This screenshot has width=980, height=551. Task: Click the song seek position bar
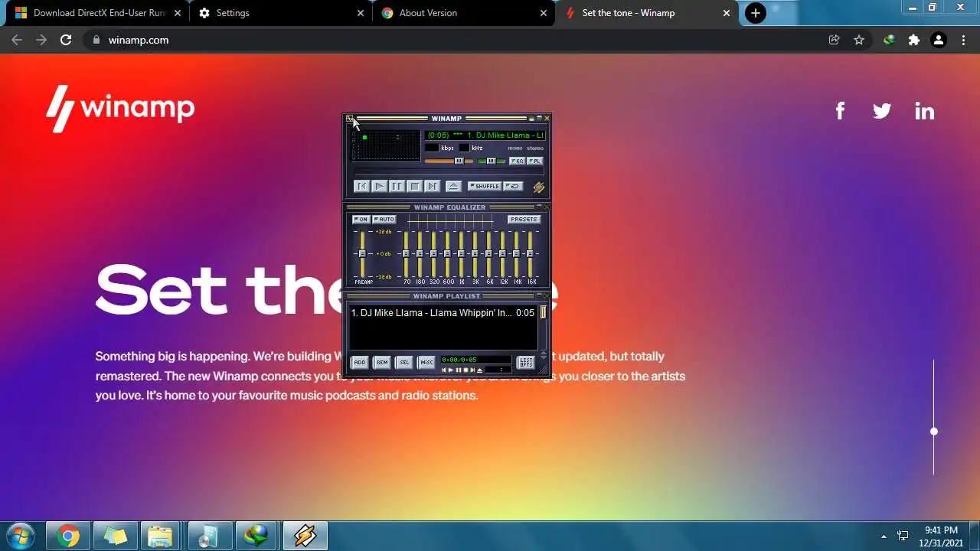[x=449, y=172]
